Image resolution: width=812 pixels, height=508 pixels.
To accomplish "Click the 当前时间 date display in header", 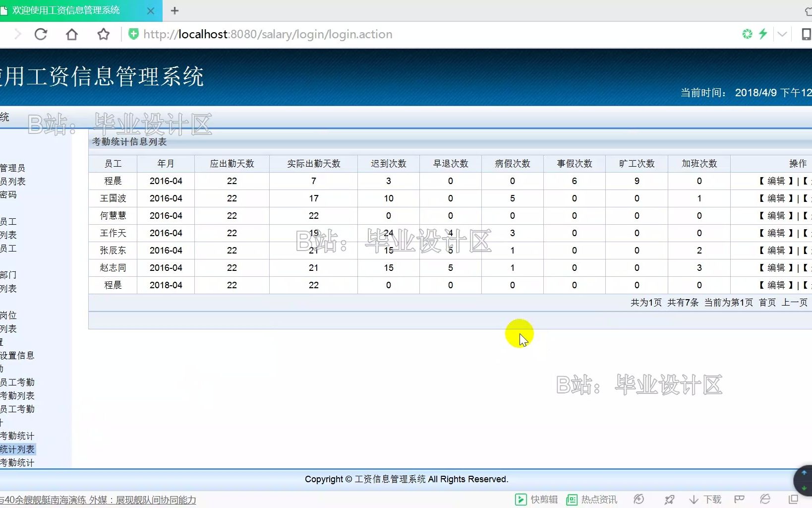I will click(x=746, y=93).
